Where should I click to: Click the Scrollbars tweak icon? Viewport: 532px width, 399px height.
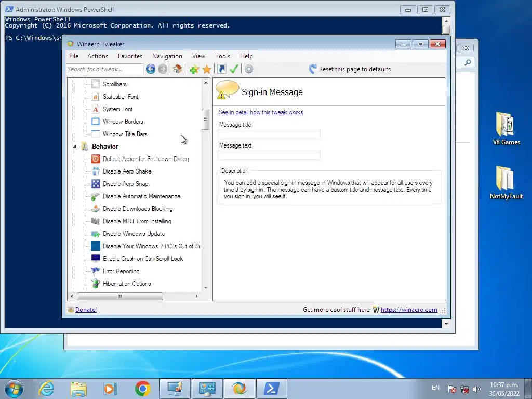[96, 84]
